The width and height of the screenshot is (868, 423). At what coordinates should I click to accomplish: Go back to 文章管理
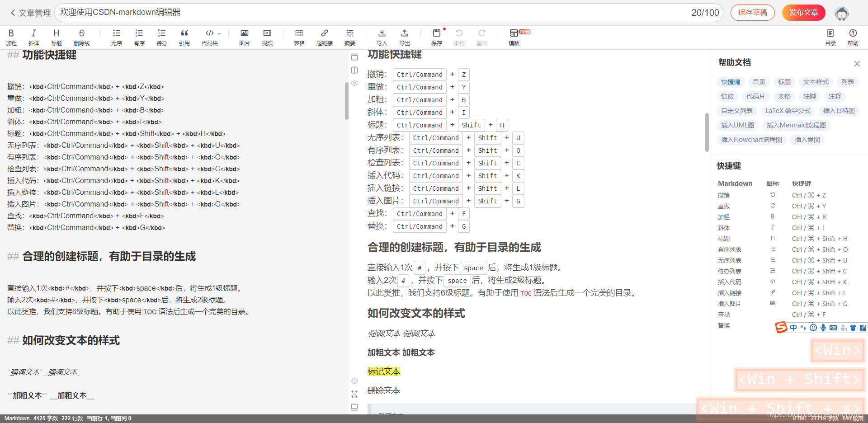30,13
